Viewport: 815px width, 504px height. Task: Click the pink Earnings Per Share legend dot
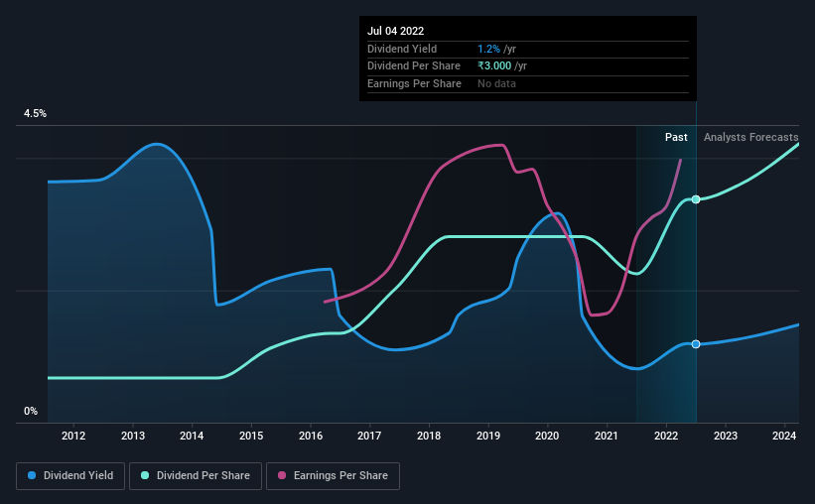pyautogui.click(x=282, y=475)
